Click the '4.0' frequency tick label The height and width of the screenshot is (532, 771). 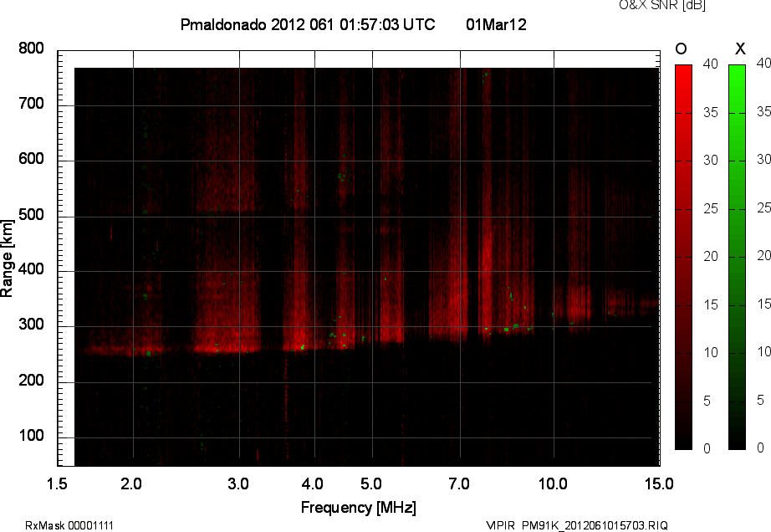point(312,483)
